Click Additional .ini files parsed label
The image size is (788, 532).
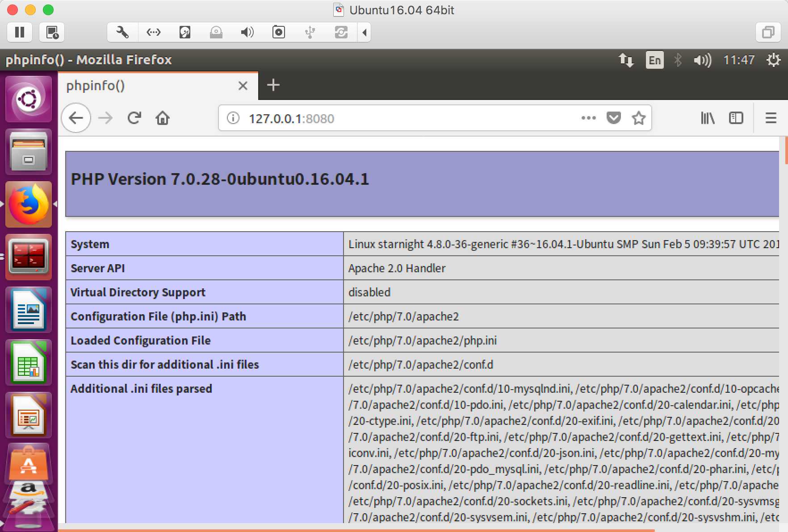(x=141, y=389)
